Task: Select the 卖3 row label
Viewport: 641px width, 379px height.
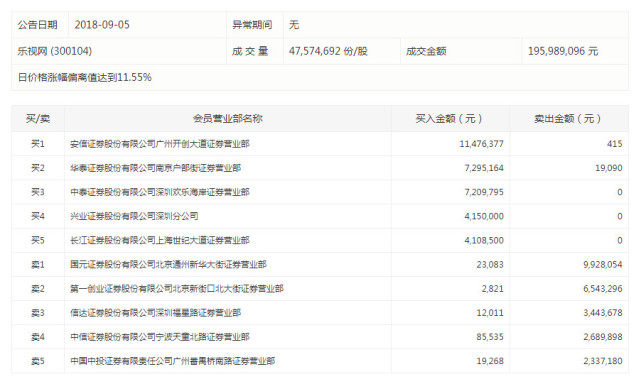Action: pos(38,313)
